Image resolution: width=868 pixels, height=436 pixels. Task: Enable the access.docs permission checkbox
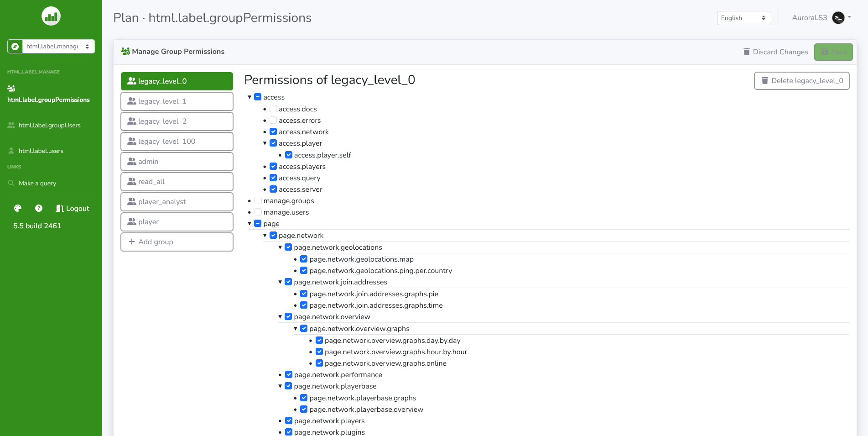pyautogui.click(x=273, y=109)
